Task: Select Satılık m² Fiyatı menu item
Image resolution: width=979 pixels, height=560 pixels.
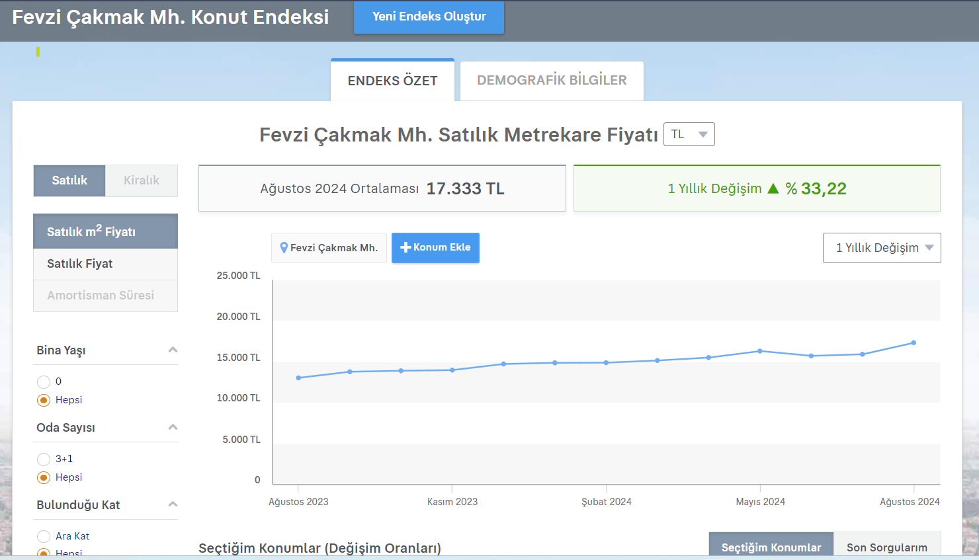Action: [x=106, y=231]
